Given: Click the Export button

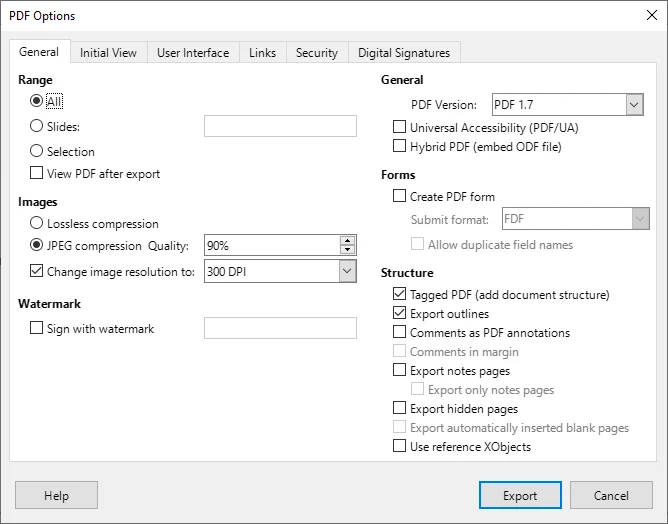Looking at the screenshot, I should [x=520, y=495].
